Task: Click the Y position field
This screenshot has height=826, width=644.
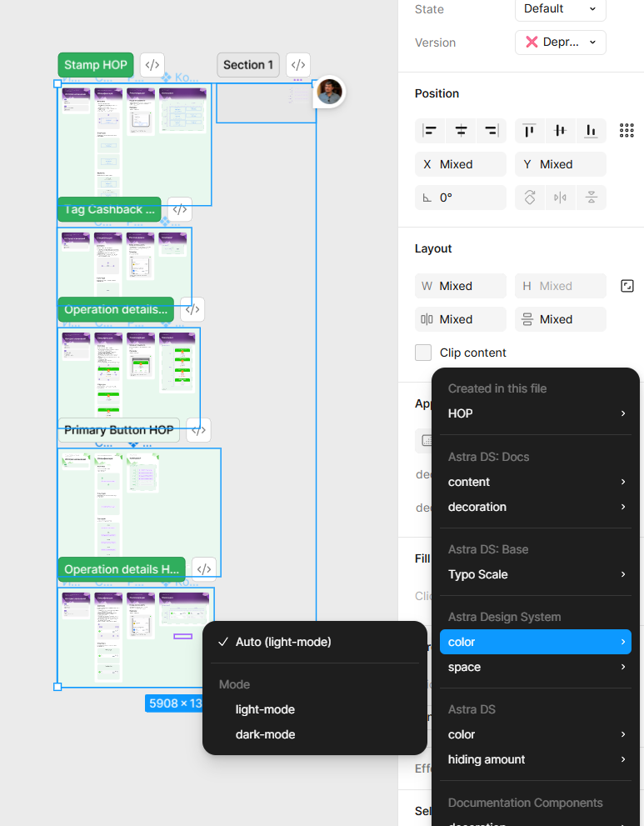Action: pos(561,164)
